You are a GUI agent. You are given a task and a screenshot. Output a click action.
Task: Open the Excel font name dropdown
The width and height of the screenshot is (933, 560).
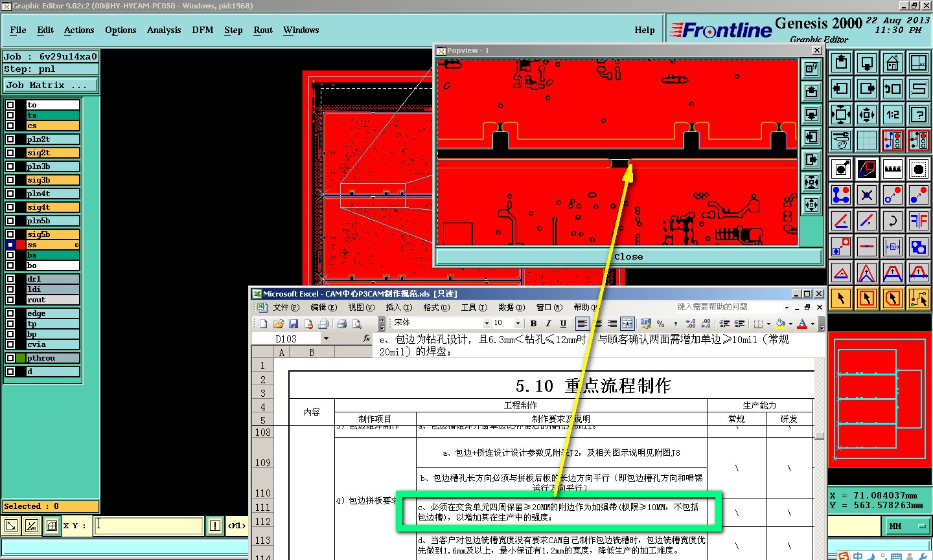click(x=487, y=323)
